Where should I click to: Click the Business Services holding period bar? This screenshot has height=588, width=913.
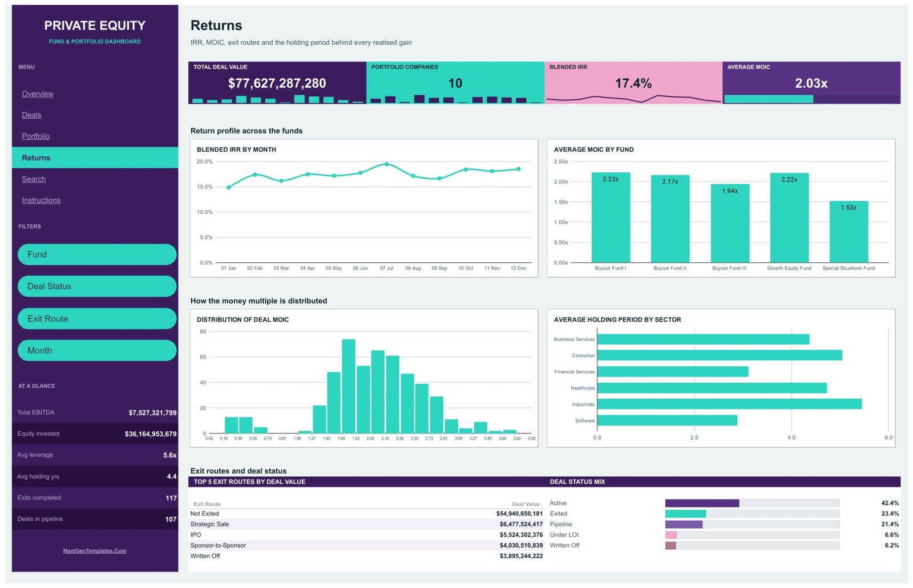click(x=703, y=339)
